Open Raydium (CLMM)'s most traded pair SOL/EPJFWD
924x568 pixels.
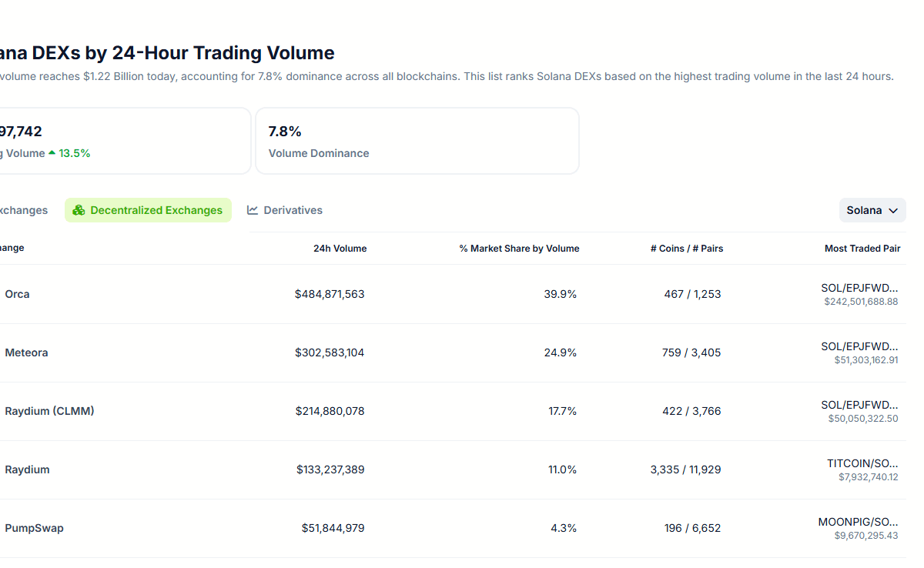click(859, 405)
